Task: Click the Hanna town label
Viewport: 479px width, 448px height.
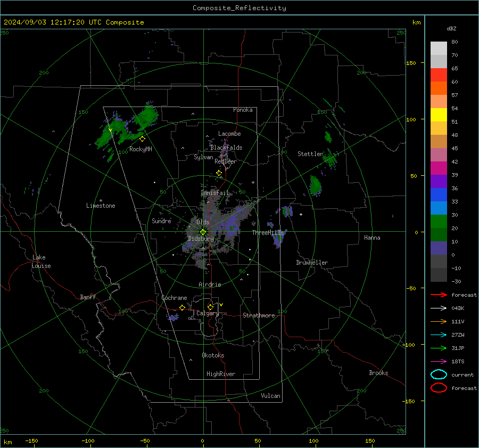Action: pyautogui.click(x=372, y=238)
